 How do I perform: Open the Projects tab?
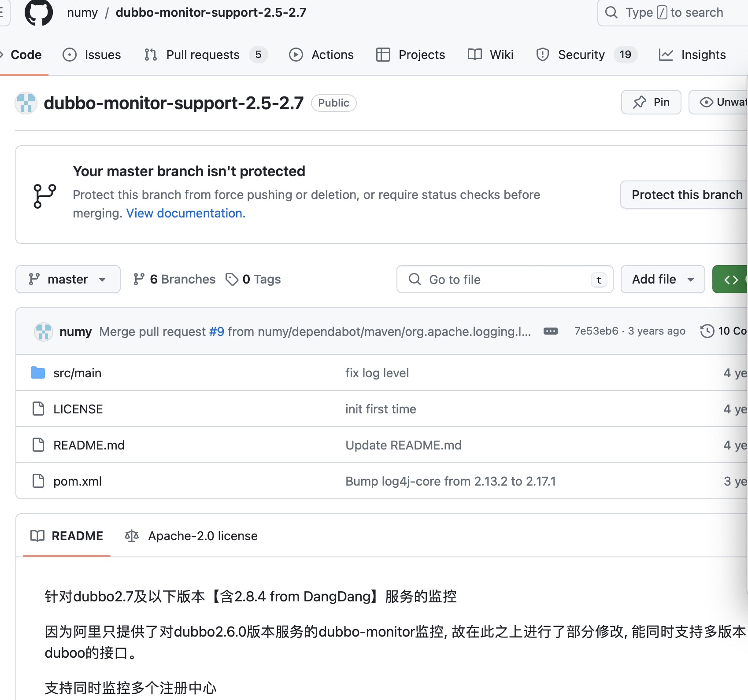pos(411,55)
